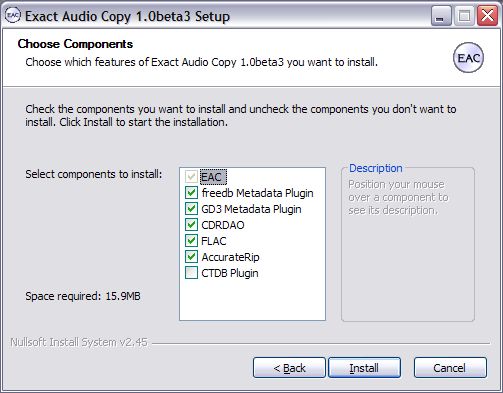This screenshot has width=503, height=393.
Task: Cancel the setup wizard
Action: (x=450, y=368)
